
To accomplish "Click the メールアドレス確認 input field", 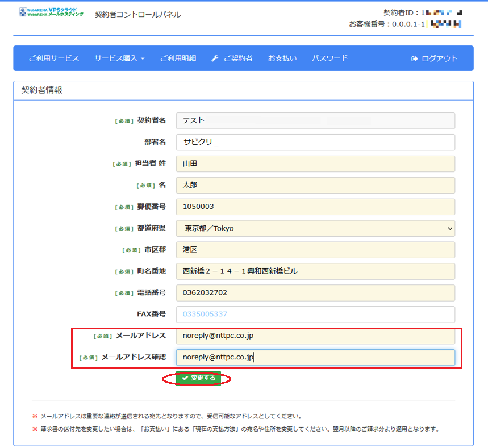I will pos(315,358).
